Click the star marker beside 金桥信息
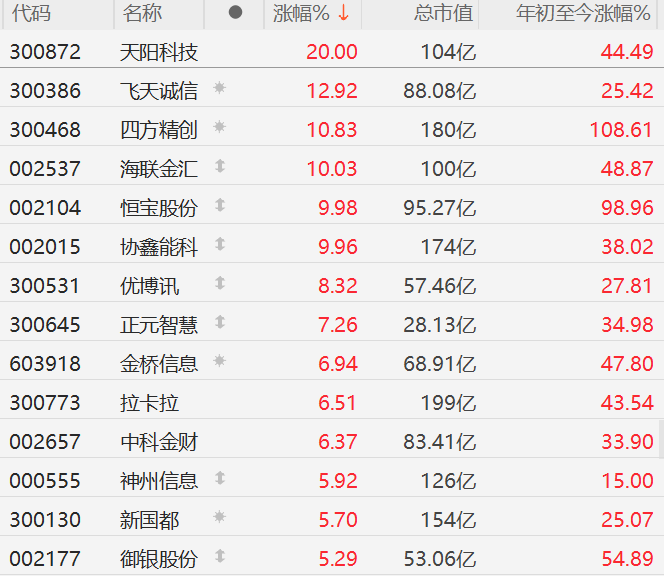 (x=219, y=361)
